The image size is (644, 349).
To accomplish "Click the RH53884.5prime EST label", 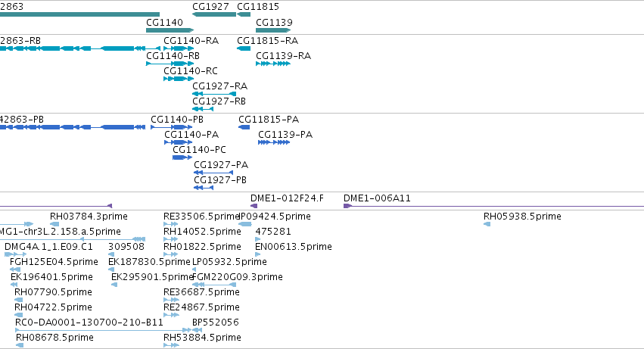I will [202, 338].
